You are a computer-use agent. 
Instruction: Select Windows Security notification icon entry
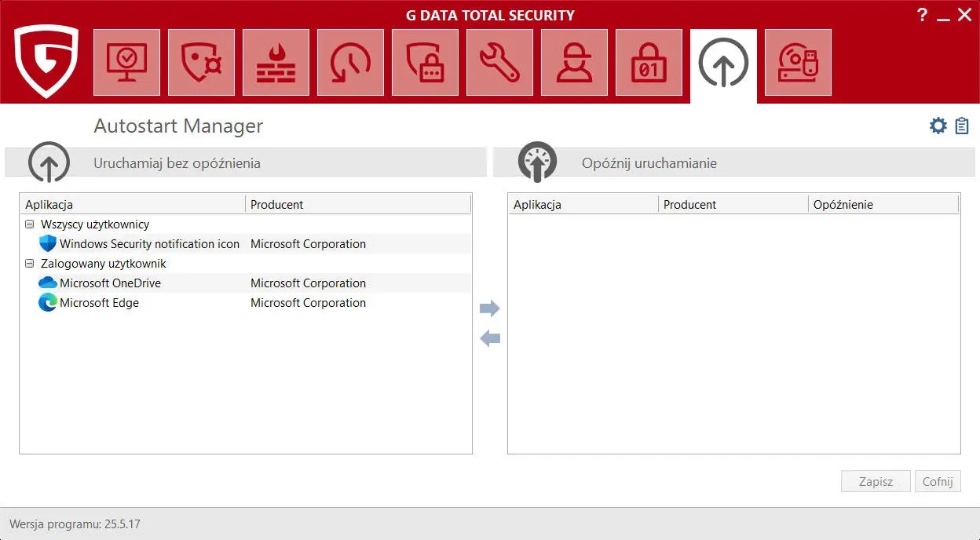click(149, 244)
